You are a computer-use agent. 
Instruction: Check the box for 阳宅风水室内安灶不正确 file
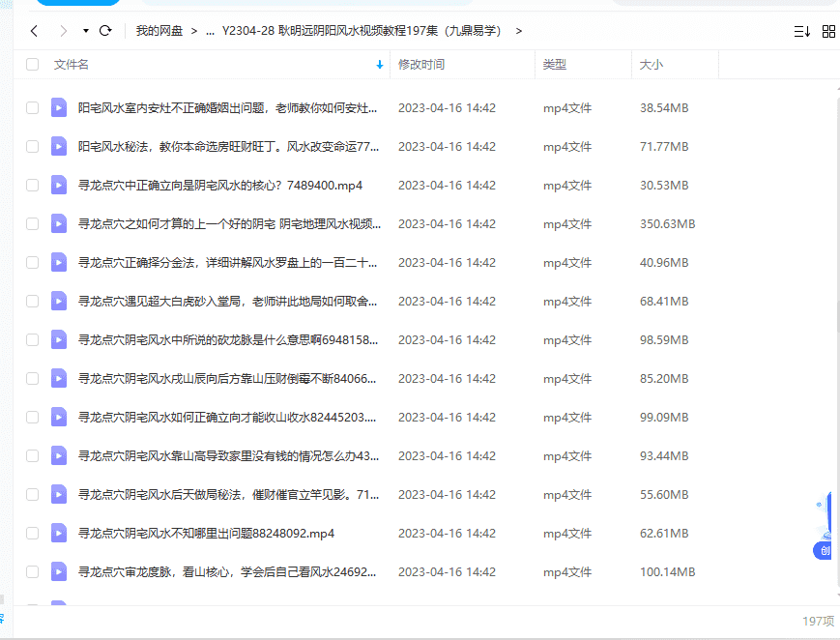click(33, 107)
